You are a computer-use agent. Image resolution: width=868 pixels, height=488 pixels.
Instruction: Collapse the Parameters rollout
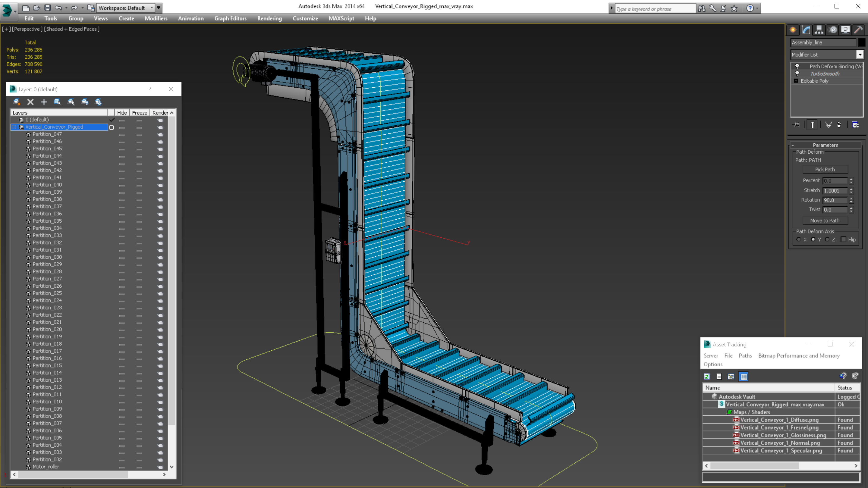[x=793, y=145]
